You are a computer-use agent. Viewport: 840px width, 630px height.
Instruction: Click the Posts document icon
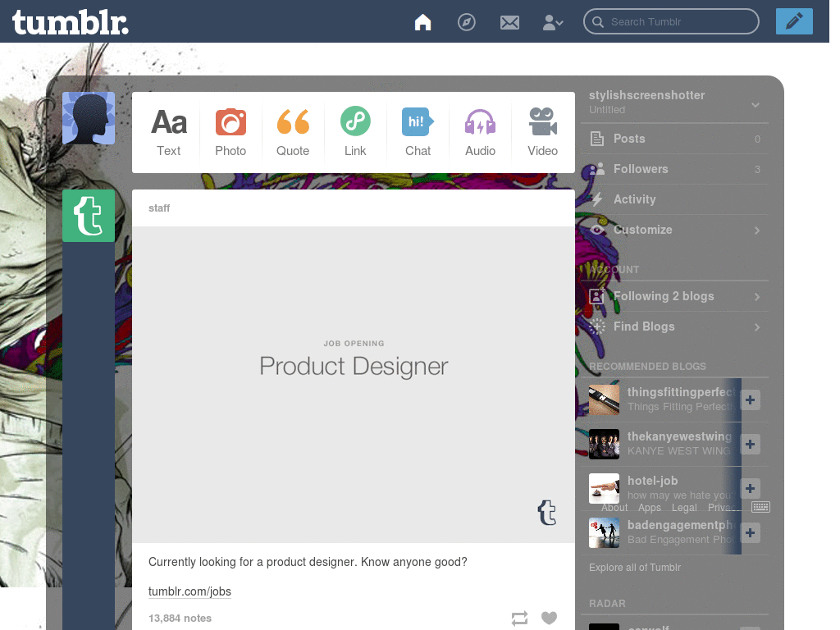tap(597, 139)
